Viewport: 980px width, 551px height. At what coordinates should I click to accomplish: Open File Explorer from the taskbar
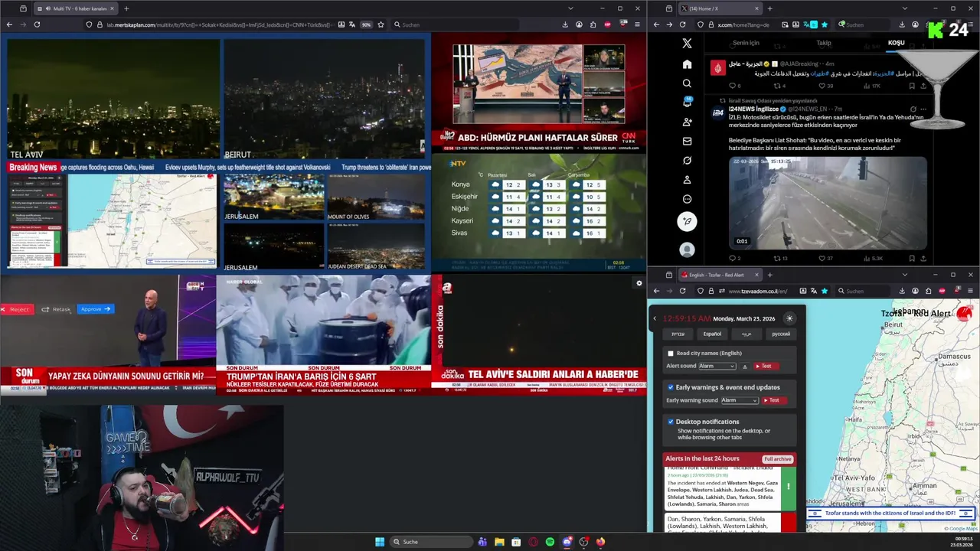tap(499, 542)
